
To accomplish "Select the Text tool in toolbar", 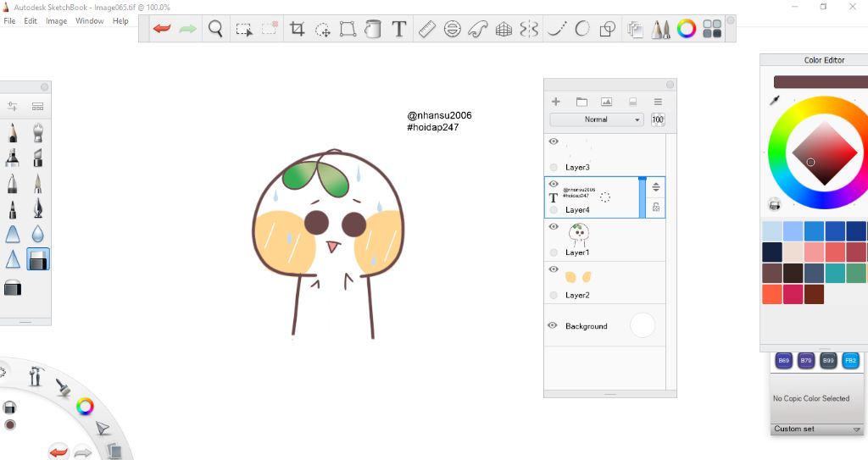I will pyautogui.click(x=399, y=29).
